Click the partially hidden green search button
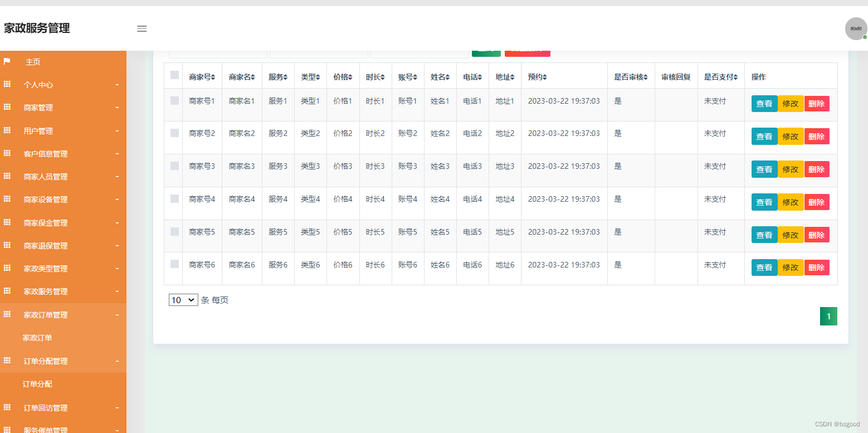The width and height of the screenshot is (868, 433). (486, 53)
